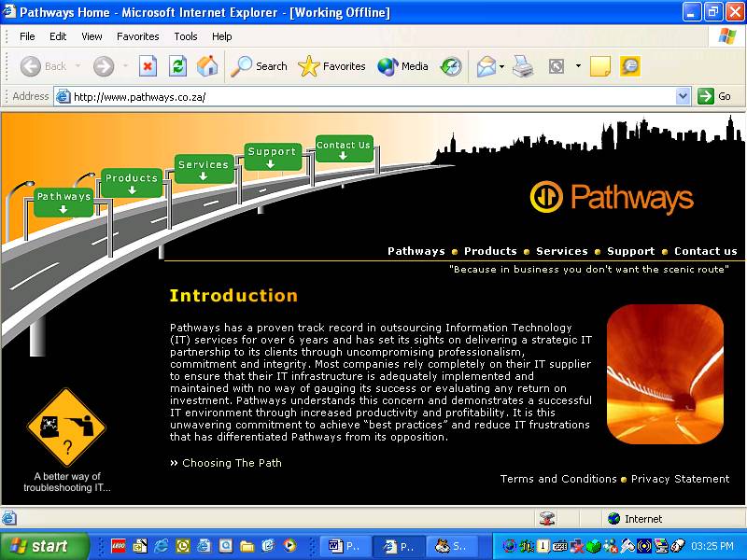This screenshot has height=560, width=747.
Task: Launch the LEGO quick launch icon
Action: pyautogui.click(x=119, y=546)
